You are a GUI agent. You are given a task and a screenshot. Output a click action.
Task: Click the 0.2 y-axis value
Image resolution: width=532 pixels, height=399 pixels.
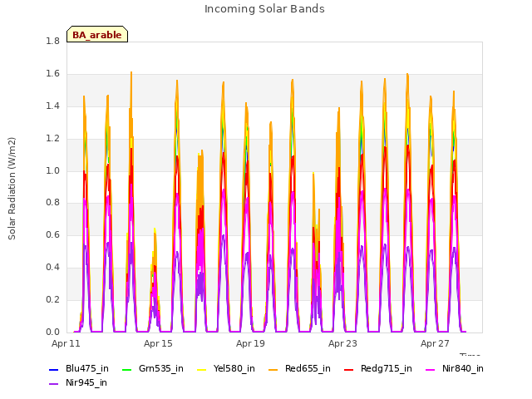point(52,299)
